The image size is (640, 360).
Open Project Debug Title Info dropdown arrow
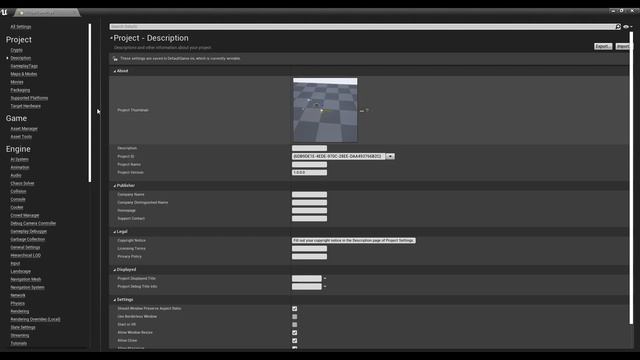click(325, 287)
